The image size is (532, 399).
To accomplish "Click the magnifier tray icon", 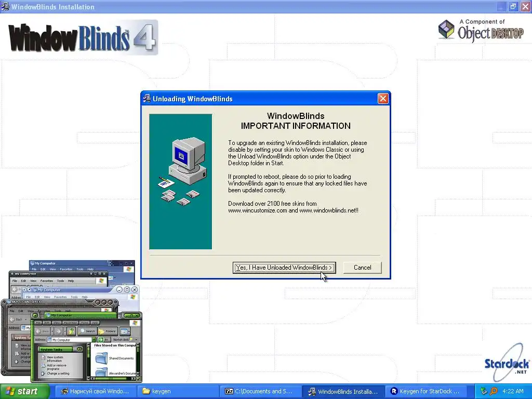I will 494,391.
